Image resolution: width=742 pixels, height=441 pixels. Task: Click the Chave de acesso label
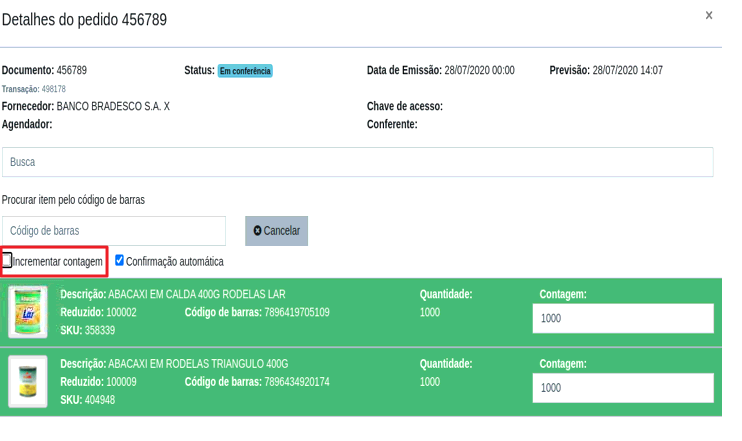point(405,106)
